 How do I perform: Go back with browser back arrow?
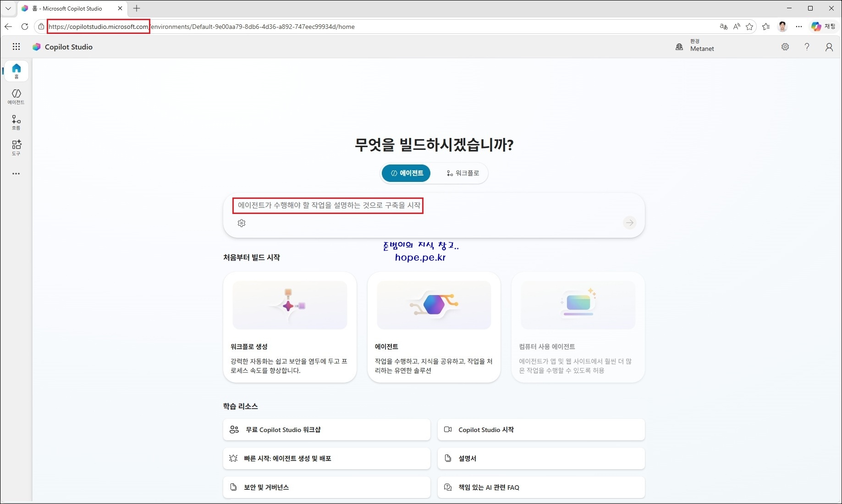click(8, 27)
